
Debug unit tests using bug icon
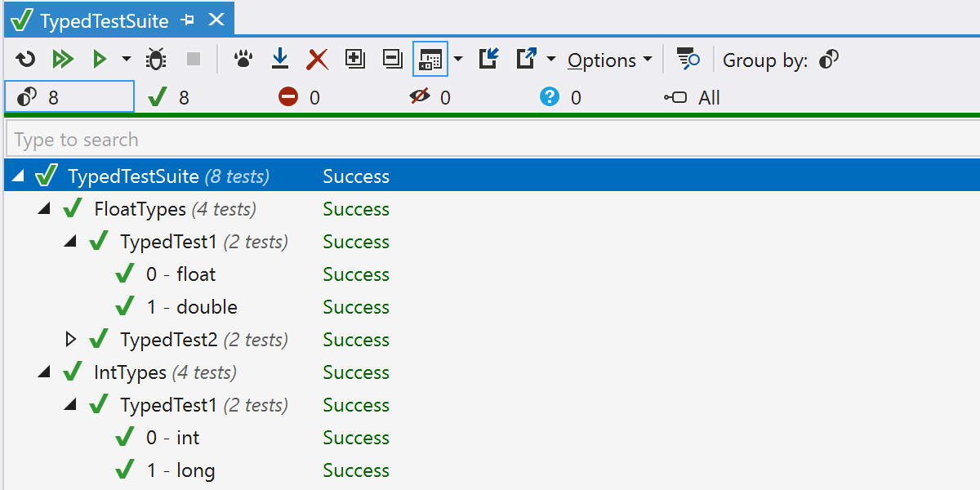coord(155,60)
